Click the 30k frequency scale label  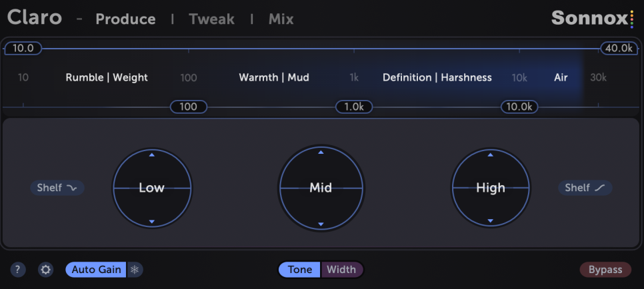pyautogui.click(x=598, y=77)
